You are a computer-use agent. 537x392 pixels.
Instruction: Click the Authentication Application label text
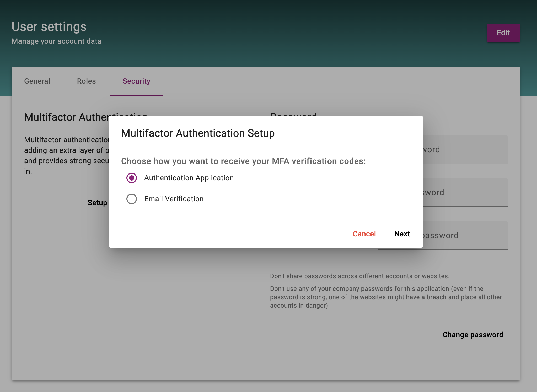click(189, 178)
